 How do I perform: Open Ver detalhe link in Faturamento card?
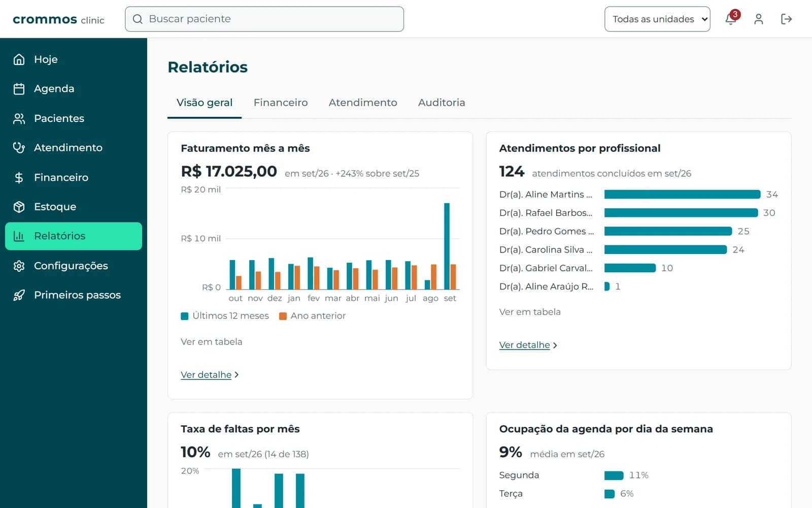tap(210, 375)
